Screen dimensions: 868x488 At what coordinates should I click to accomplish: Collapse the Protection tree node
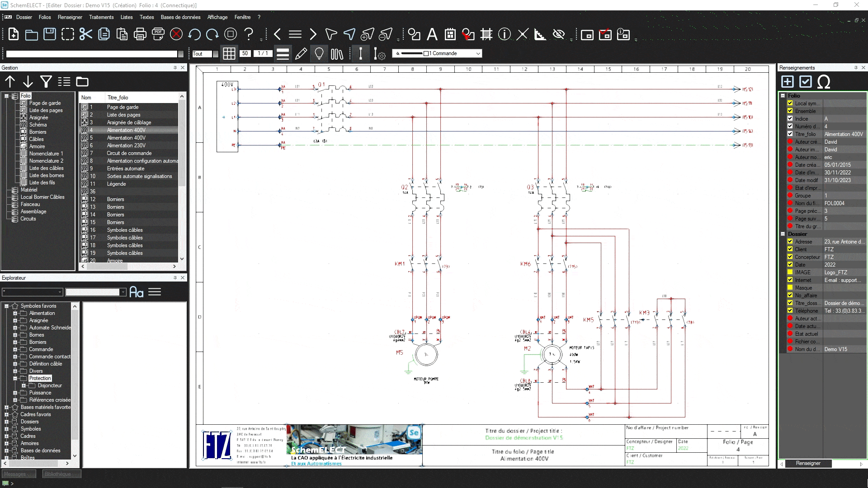(15, 378)
